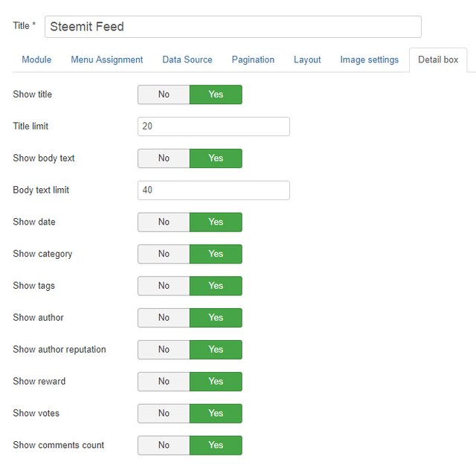Switch to the Module tab
Image resolution: width=476 pixels, height=471 pixels.
[x=36, y=60]
